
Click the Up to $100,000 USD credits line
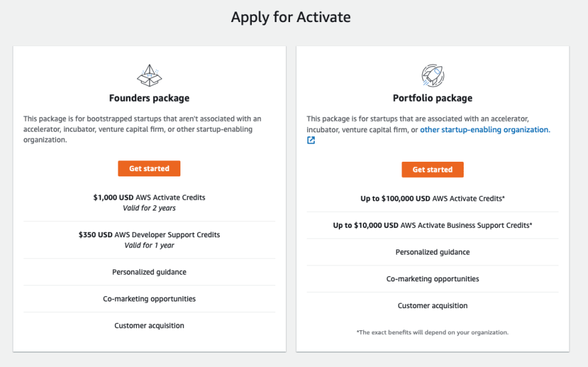point(433,199)
